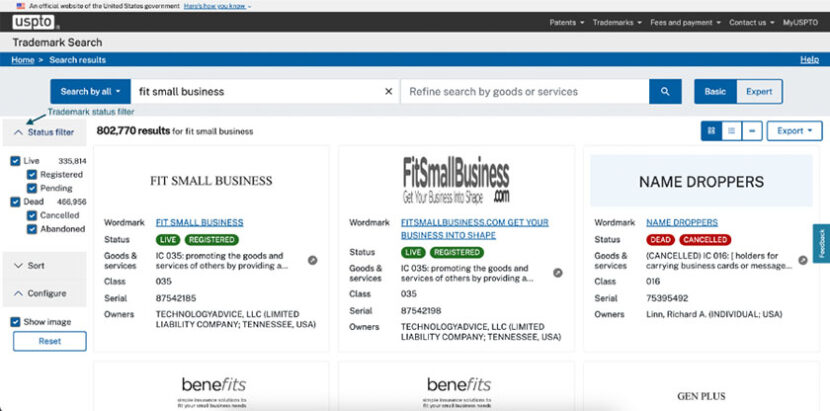Image resolution: width=830 pixels, height=411 pixels.
Task: Switch to list view icon
Action: [732, 131]
